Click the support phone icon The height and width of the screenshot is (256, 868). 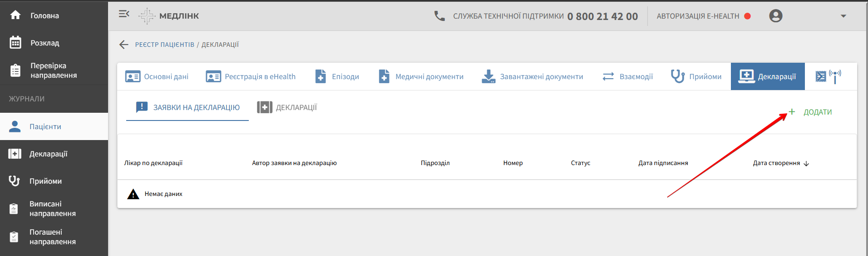coord(439,16)
